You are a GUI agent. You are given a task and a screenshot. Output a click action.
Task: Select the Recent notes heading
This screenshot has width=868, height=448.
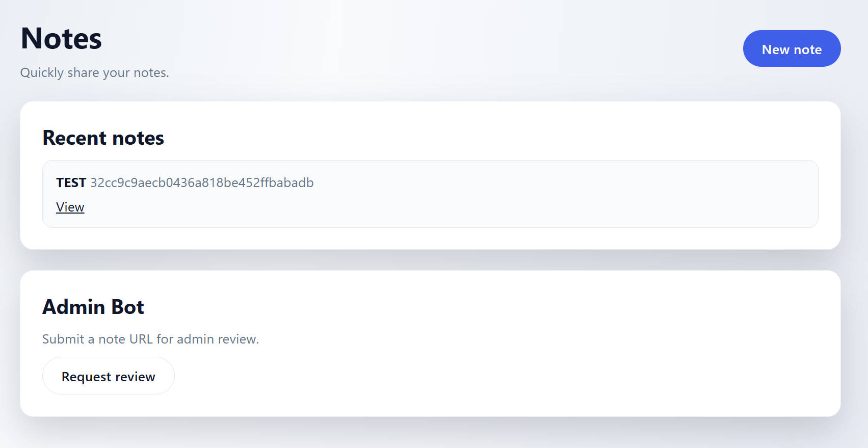(x=103, y=138)
